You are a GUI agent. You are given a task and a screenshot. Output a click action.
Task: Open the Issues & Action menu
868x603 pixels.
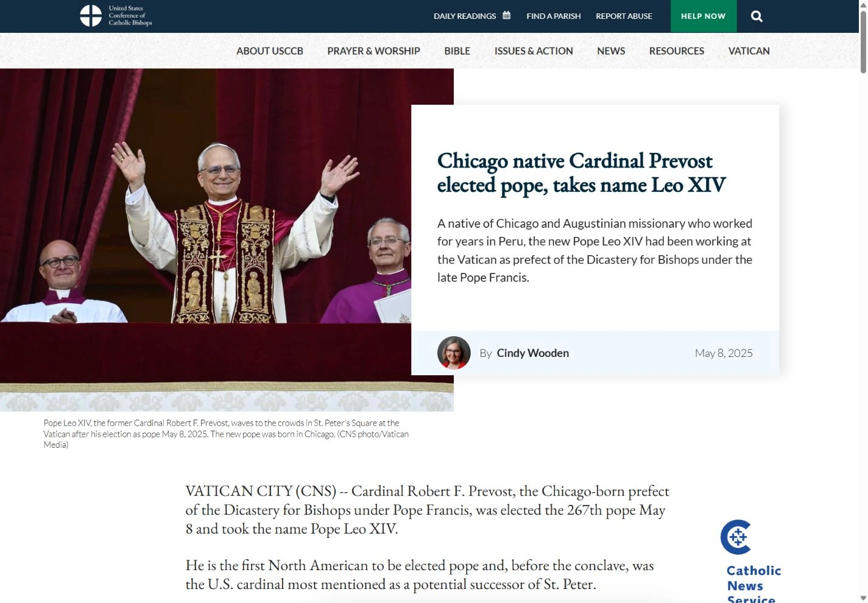tap(534, 51)
